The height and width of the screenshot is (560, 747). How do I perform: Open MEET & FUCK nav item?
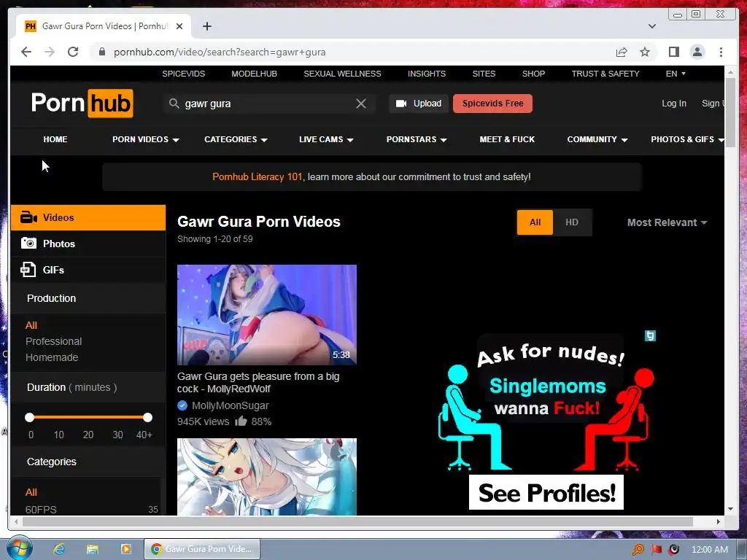click(x=507, y=139)
